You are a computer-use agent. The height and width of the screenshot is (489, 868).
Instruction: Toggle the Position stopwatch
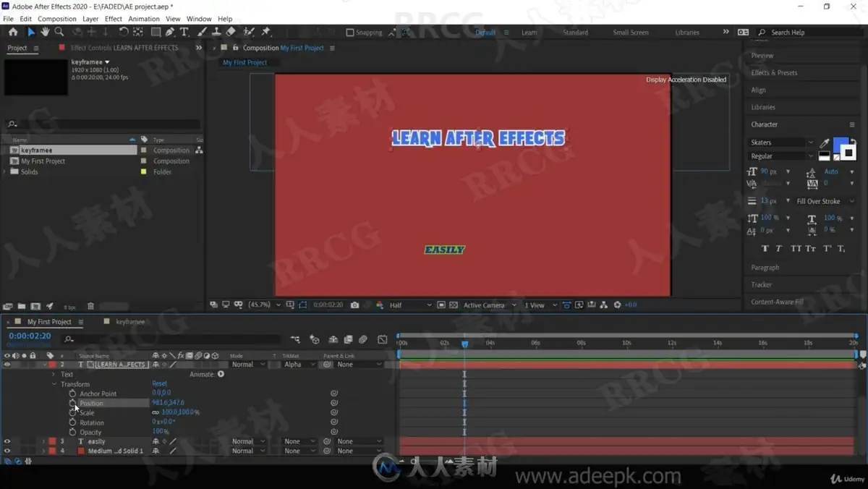click(72, 403)
